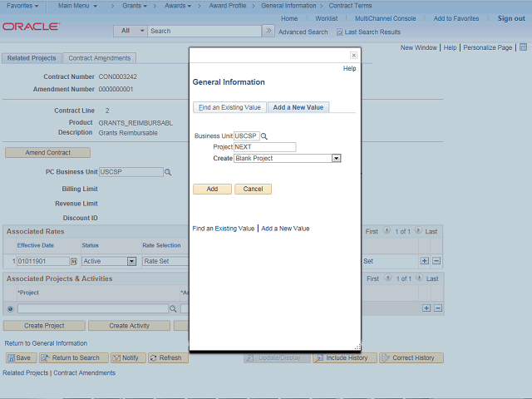Save the contract terms page

tap(22, 358)
